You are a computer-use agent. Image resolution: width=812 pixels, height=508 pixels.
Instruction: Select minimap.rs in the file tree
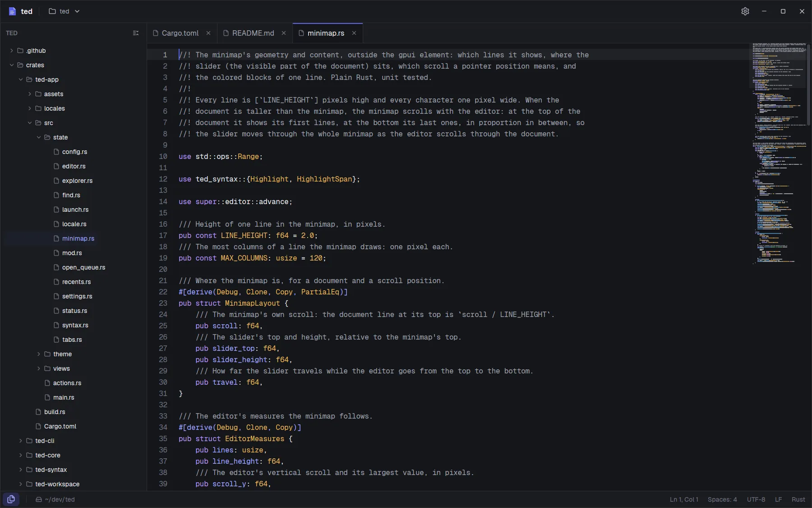point(74,238)
